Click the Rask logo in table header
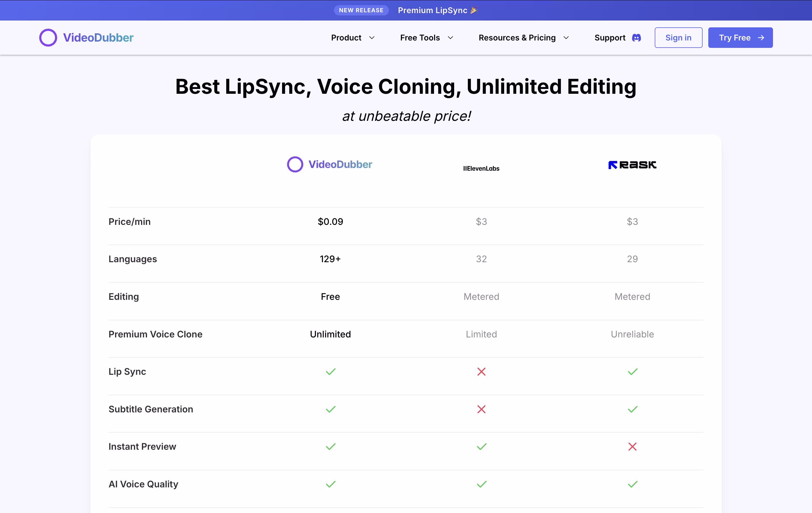812x513 pixels. tap(632, 165)
